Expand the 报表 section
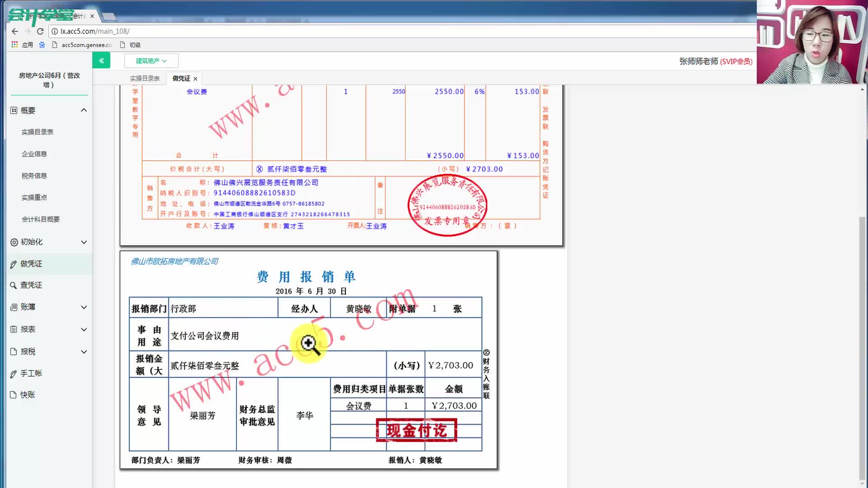 [84, 329]
